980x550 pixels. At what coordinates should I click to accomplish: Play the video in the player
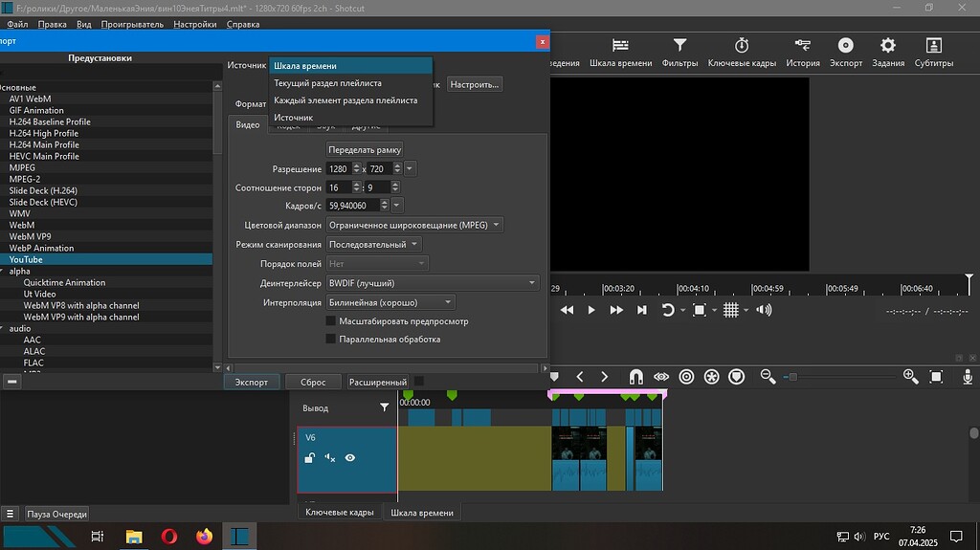point(591,310)
